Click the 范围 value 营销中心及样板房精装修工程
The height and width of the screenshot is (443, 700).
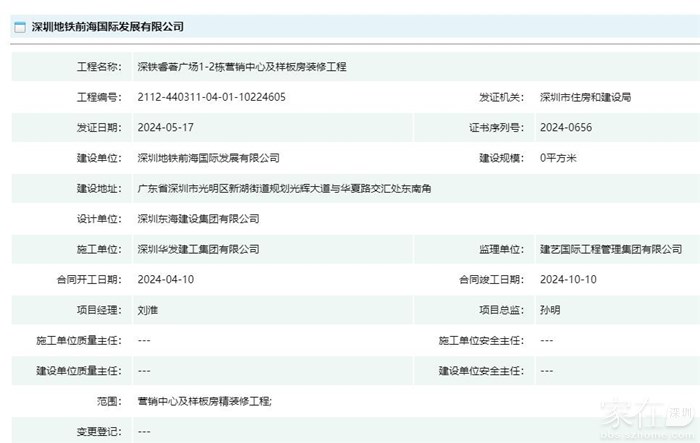click(204, 401)
